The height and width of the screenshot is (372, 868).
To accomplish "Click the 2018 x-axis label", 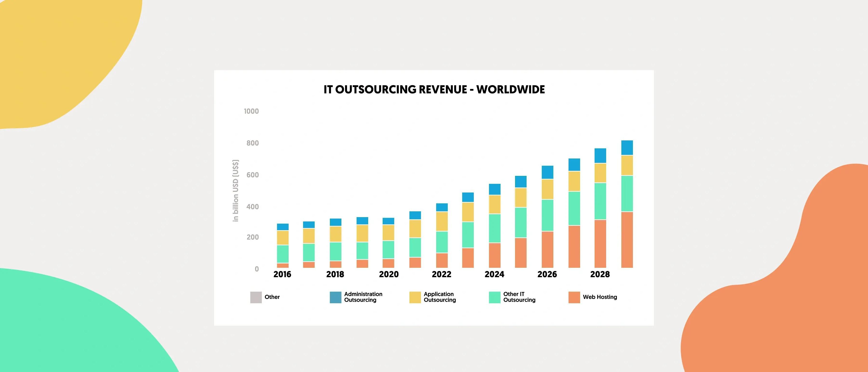I will click(335, 274).
